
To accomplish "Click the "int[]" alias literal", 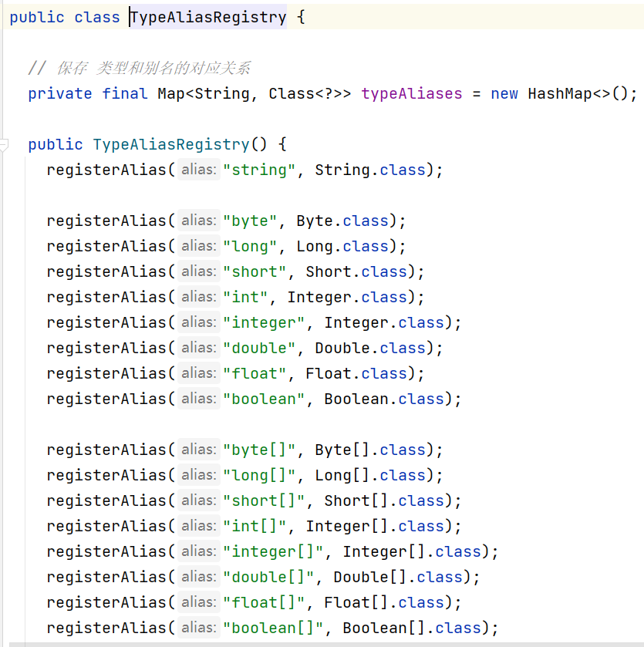I will [255, 527].
